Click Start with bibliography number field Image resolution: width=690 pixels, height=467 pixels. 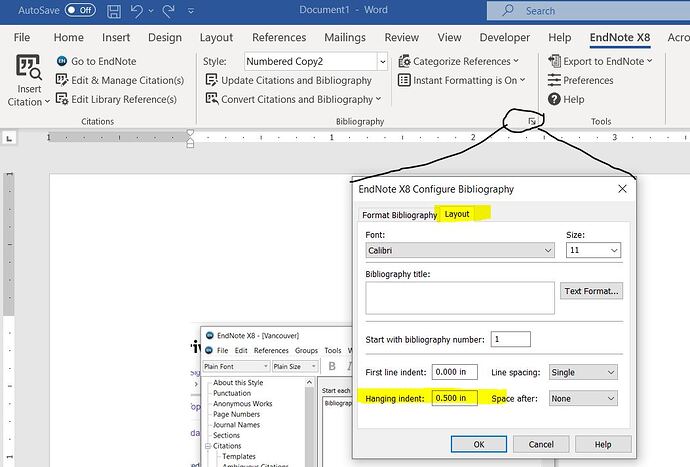pyautogui.click(x=510, y=339)
